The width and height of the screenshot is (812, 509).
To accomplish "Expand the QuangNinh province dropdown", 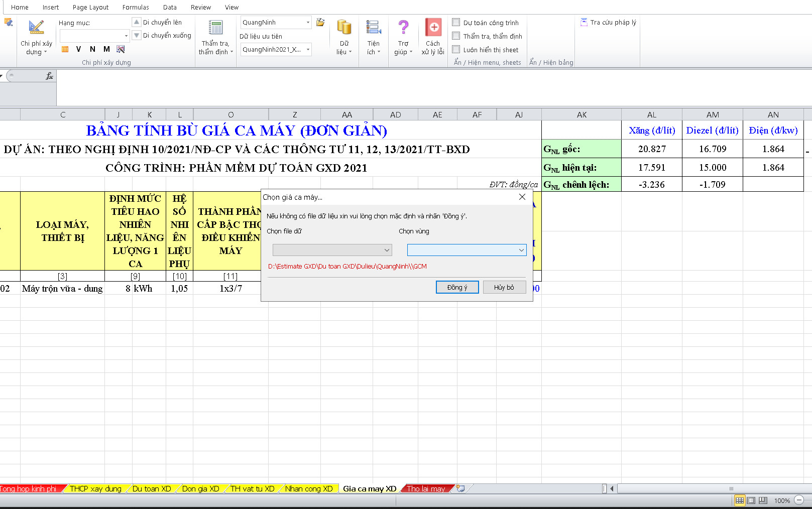I will (x=308, y=23).
